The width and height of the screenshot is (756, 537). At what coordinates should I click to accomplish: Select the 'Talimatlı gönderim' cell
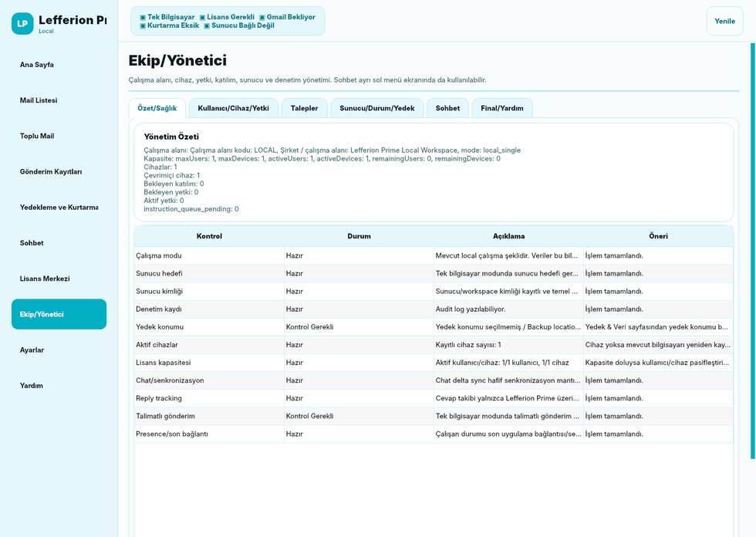(x=209, y=416)
